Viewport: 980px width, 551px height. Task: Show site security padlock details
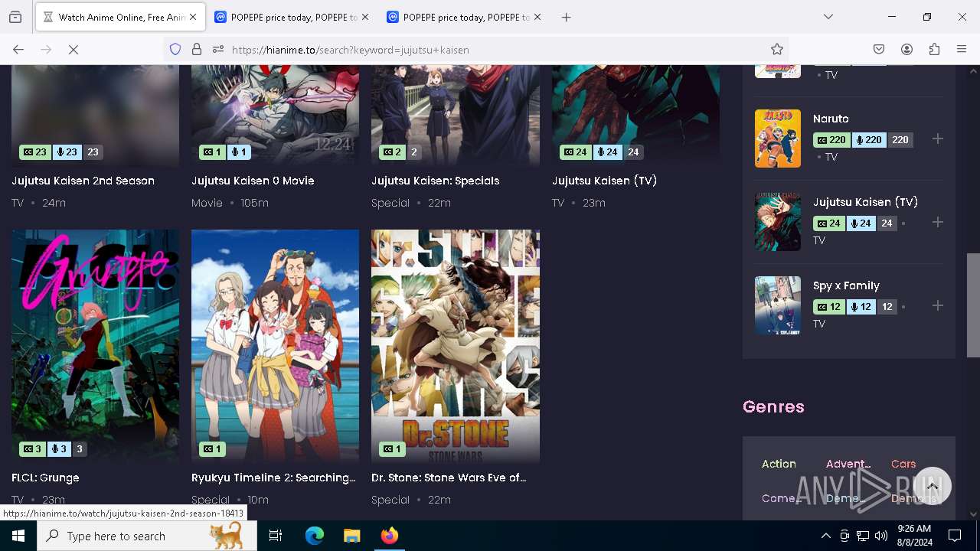[x=197, y=50]
